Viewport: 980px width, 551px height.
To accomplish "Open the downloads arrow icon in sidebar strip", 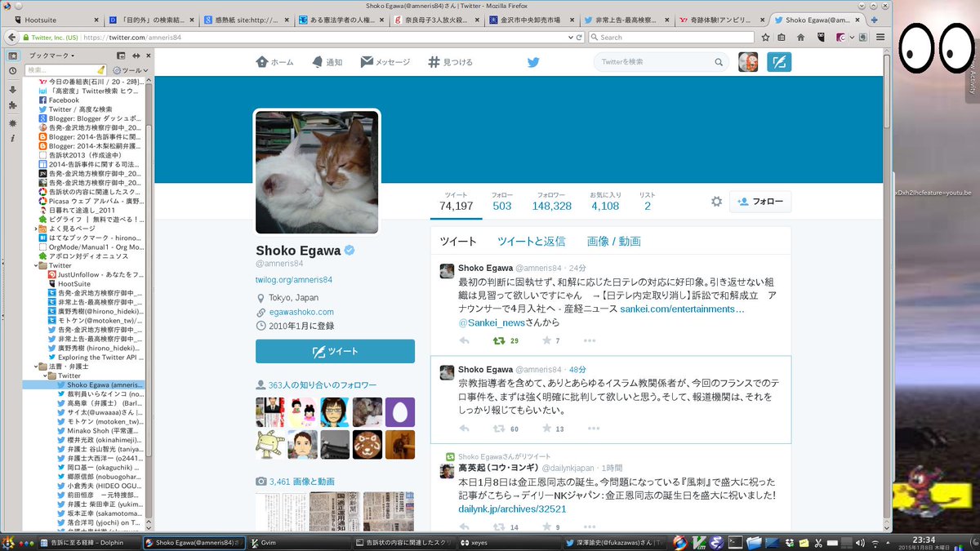I will (12, 89).
